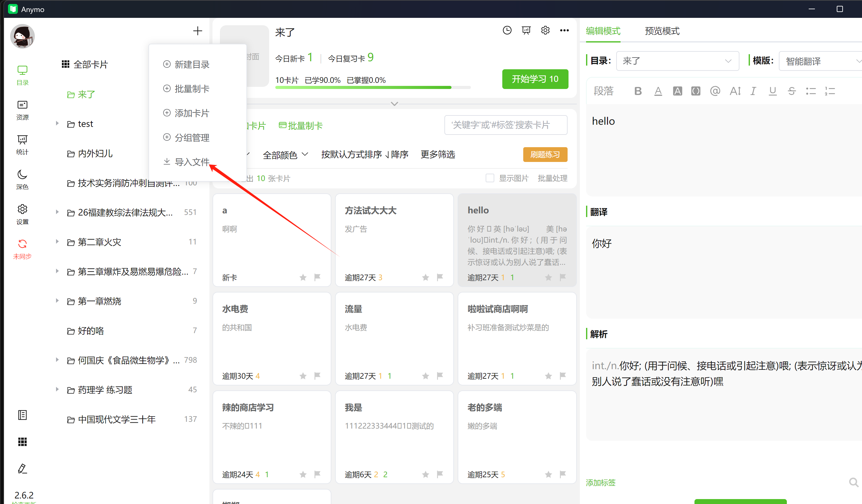Apply strikethrough formatting
862x504 pixels.
pos(791,91)
